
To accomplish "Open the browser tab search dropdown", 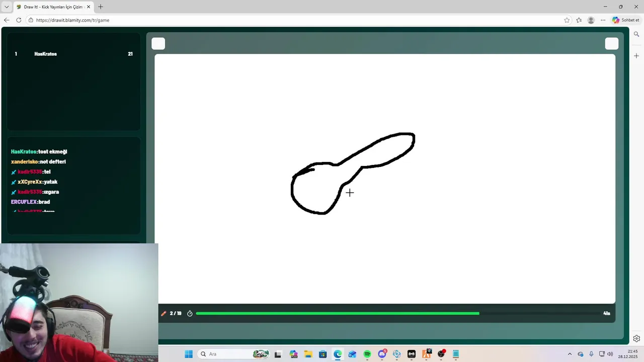I will point(7,7).
